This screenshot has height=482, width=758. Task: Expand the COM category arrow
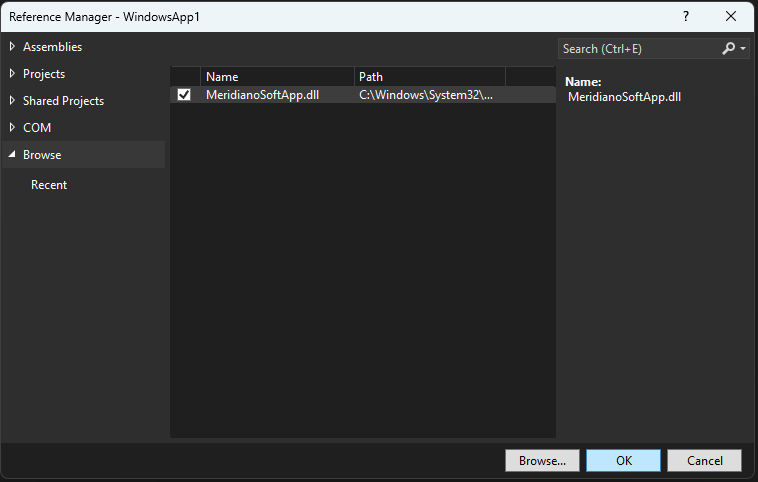pyautogui.click(x=13, y=128)
